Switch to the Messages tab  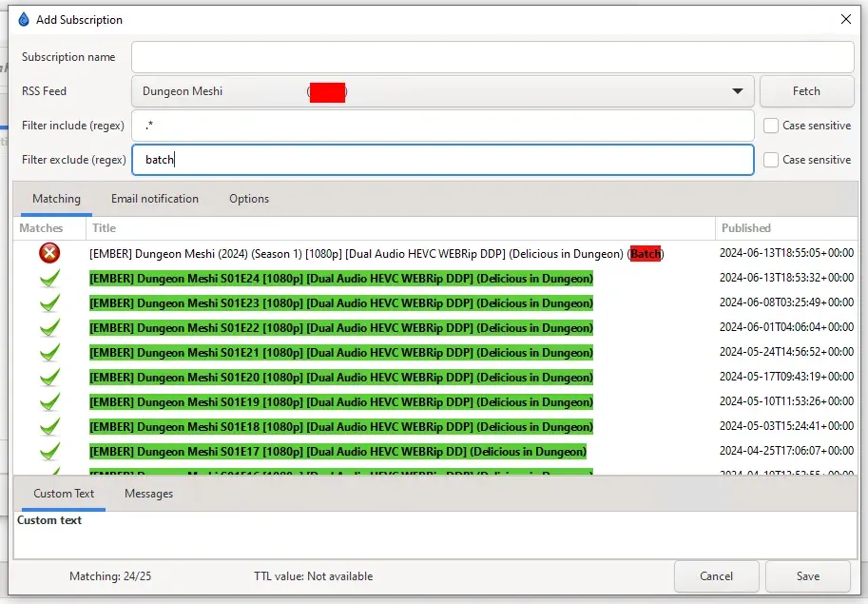149,494
